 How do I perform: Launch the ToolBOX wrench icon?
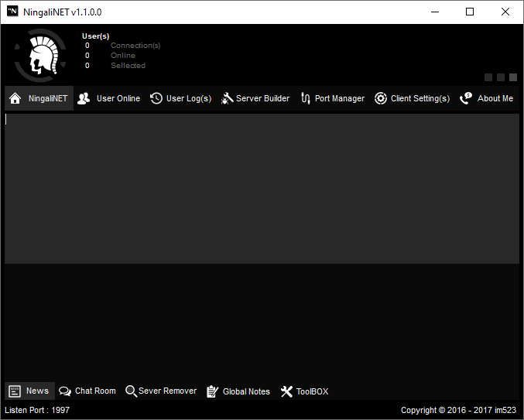coord(286,391)
